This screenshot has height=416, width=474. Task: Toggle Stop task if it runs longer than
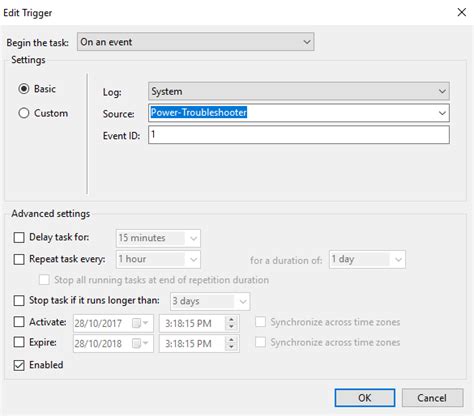coord(19,300)
